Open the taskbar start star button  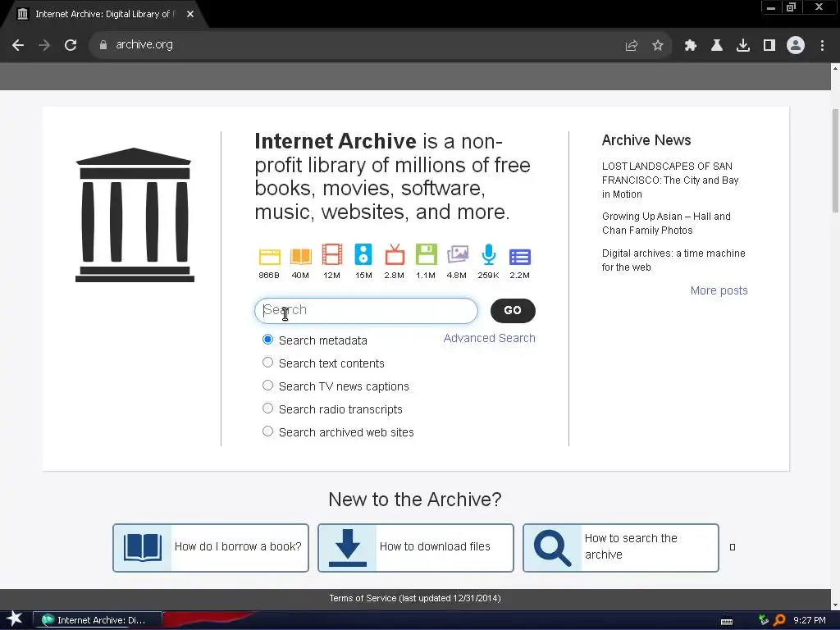pos(15,619)
